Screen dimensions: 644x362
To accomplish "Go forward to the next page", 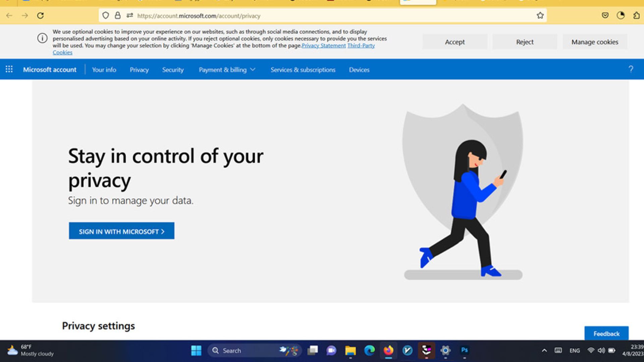I will (25, 15).
